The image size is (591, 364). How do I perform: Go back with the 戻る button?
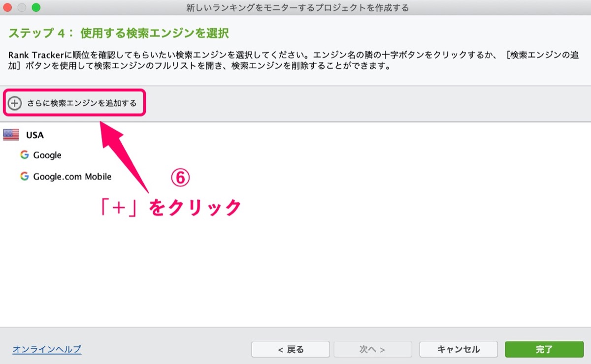(x=291, y=350)
